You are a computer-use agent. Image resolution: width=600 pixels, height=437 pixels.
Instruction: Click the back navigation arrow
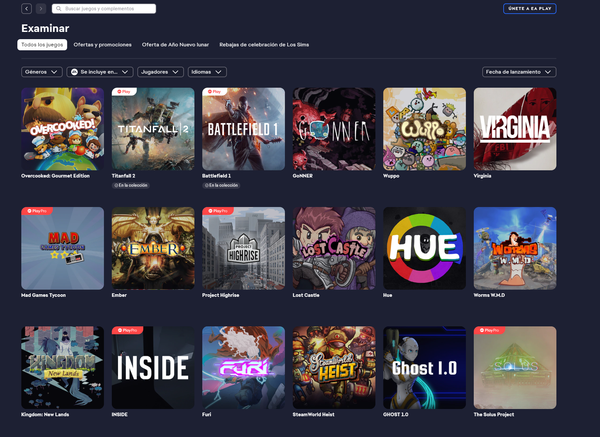coord(26,9)
